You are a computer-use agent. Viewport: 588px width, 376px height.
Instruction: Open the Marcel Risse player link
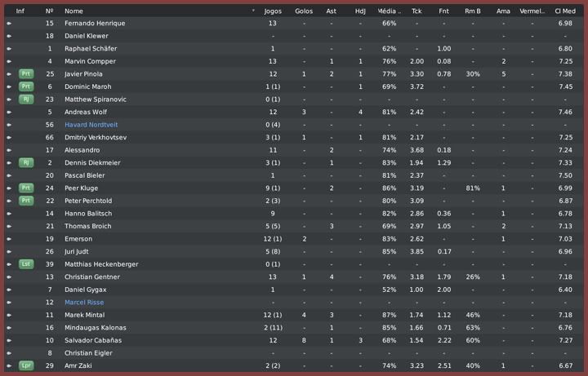click(84, 303)
